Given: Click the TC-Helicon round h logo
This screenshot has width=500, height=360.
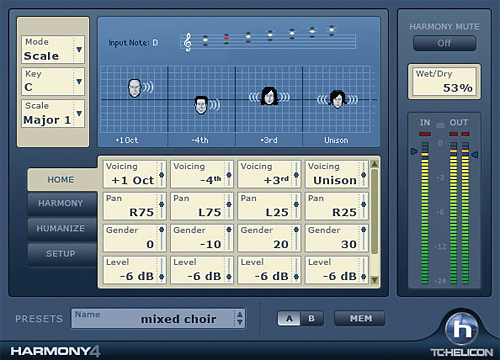Looking at the screenshot, I should coord(462,328).
